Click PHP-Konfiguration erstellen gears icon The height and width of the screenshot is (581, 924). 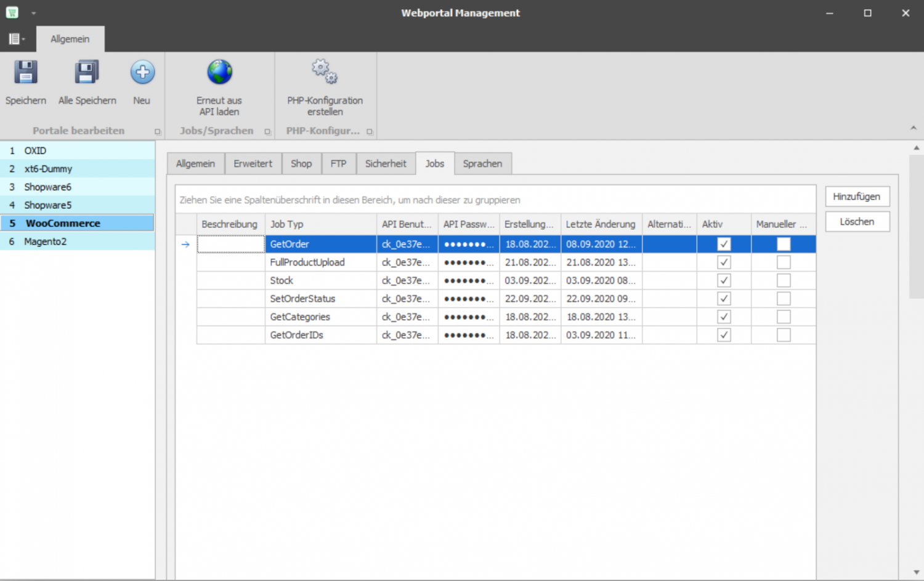[x=325, y=72]
